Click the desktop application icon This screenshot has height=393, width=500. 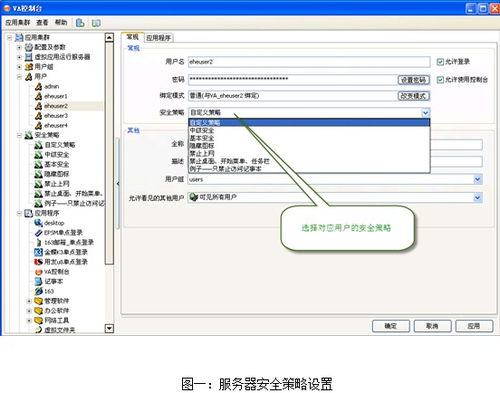click(x=39, y=223)
